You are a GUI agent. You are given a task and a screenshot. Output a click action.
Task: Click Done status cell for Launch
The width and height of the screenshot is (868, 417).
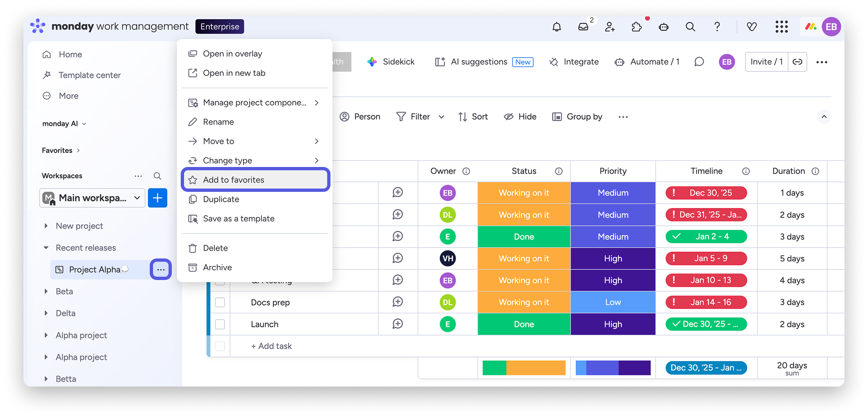[524, 325]
